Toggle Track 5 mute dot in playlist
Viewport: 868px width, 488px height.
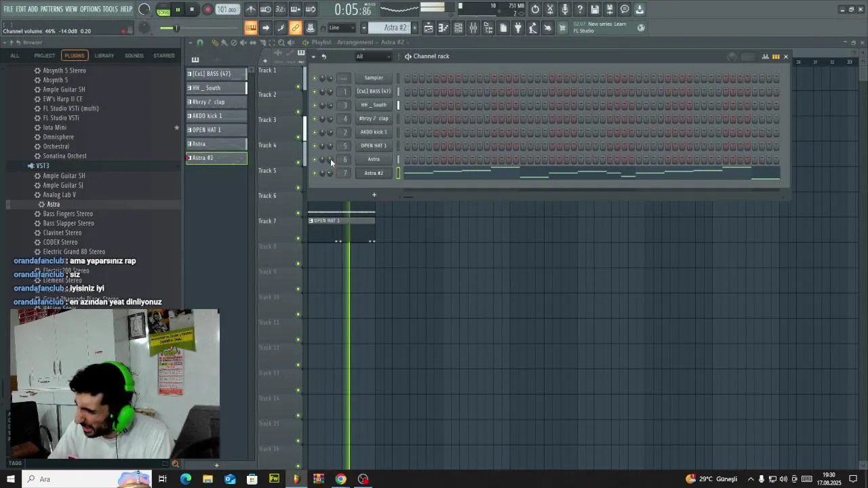298,188
